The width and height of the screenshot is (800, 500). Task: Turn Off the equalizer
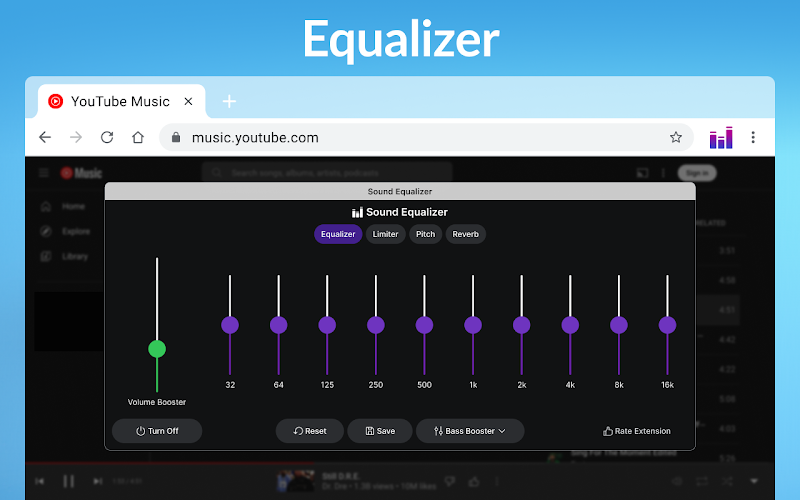tap(157, 431)
